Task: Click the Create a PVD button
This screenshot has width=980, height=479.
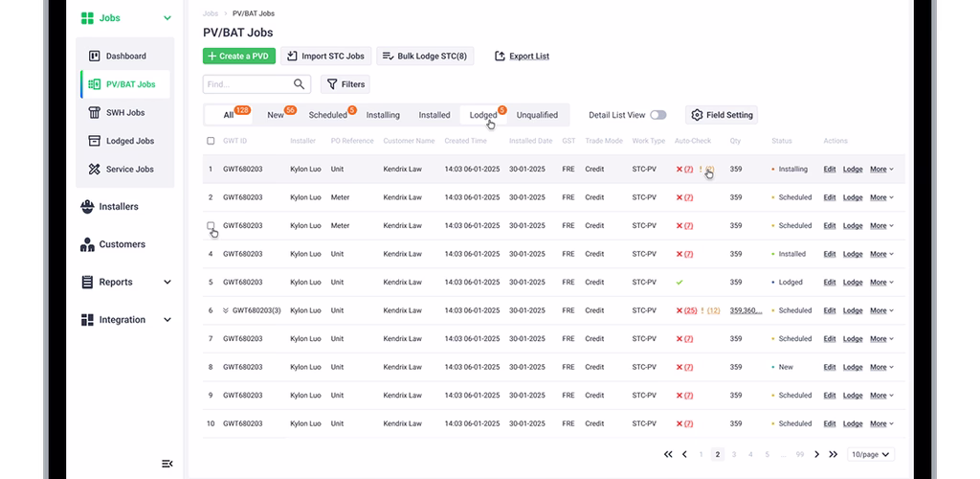Action: (x=238, y=57)
